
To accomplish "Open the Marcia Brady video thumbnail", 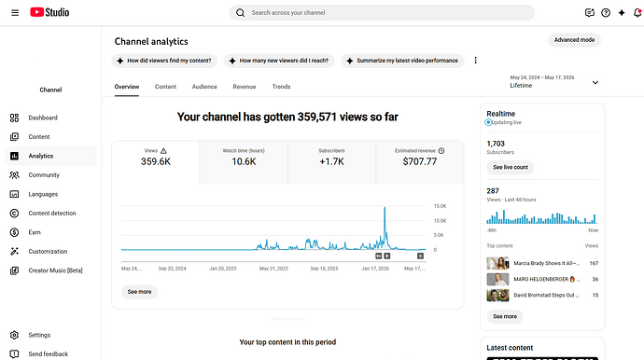I will pos(497,263).
